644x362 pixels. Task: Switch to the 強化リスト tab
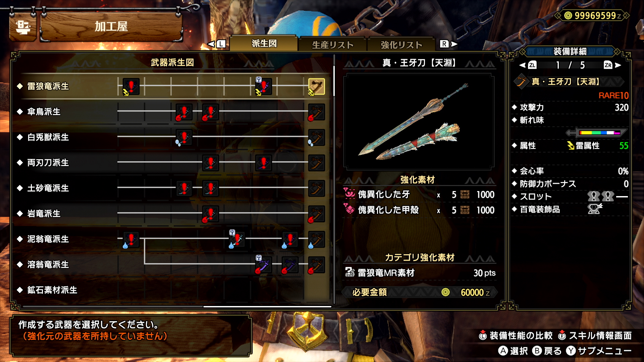coord(401,45)
